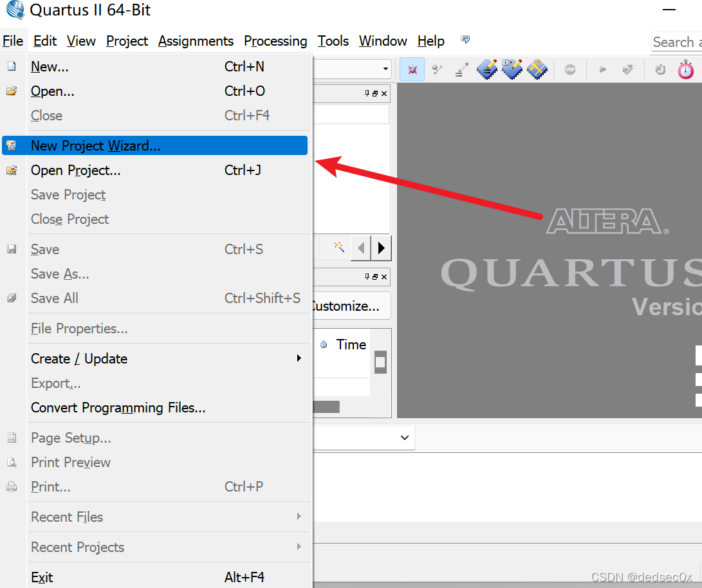Viewport: 702px width, 588px height.
Task: Click the gray pencil with lines toolbar icon
Action: [461, 69]
